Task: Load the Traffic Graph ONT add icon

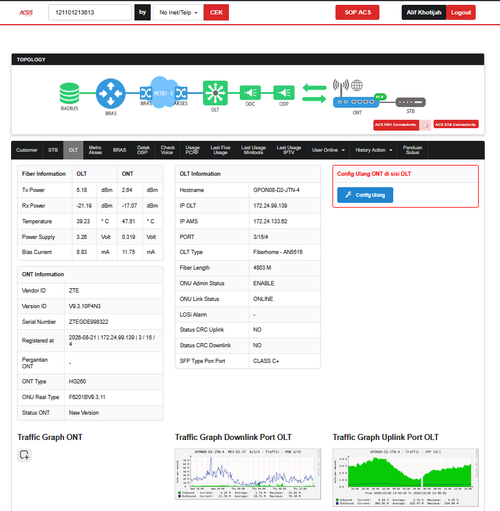Action: [24, 455]
